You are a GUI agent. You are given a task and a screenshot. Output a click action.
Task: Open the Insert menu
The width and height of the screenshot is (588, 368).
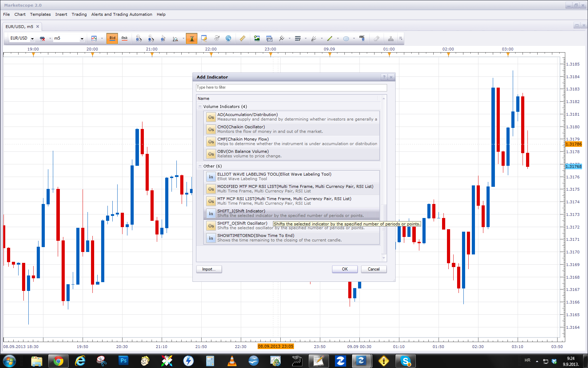pos(61,14)
